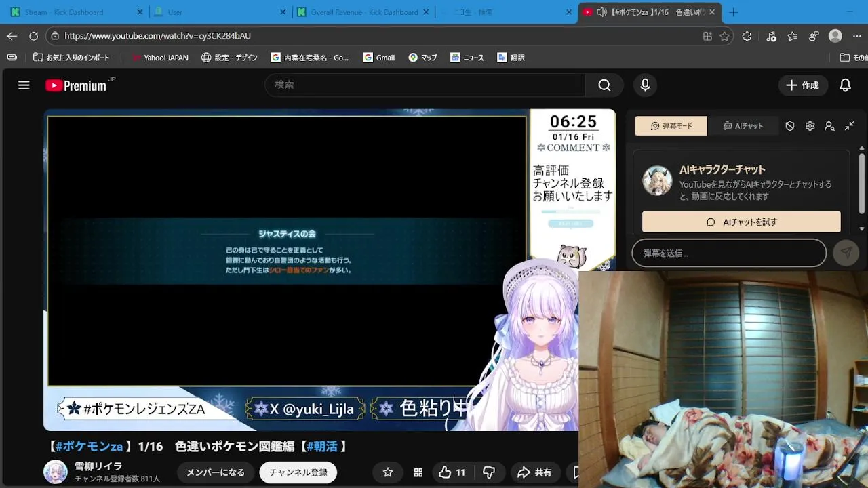Open the browser settings and more (…) menu
Image resolution: width=868 pixels, height=488 pixels.
(x=857, y=36)
